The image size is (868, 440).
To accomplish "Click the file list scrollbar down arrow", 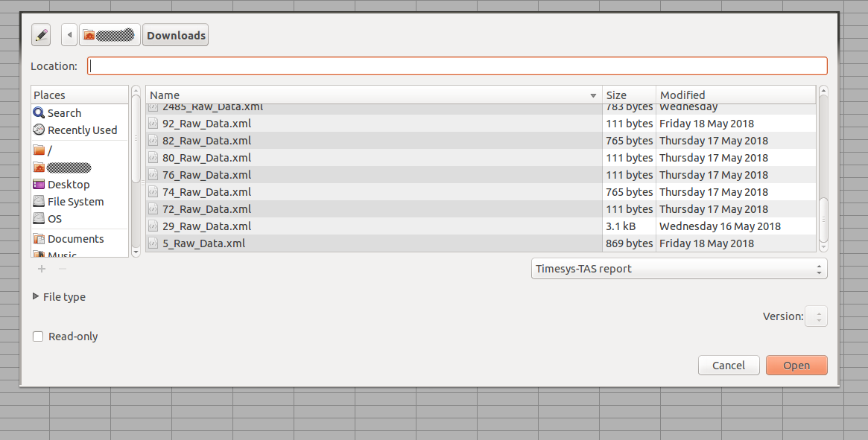I will click(823, 247).
